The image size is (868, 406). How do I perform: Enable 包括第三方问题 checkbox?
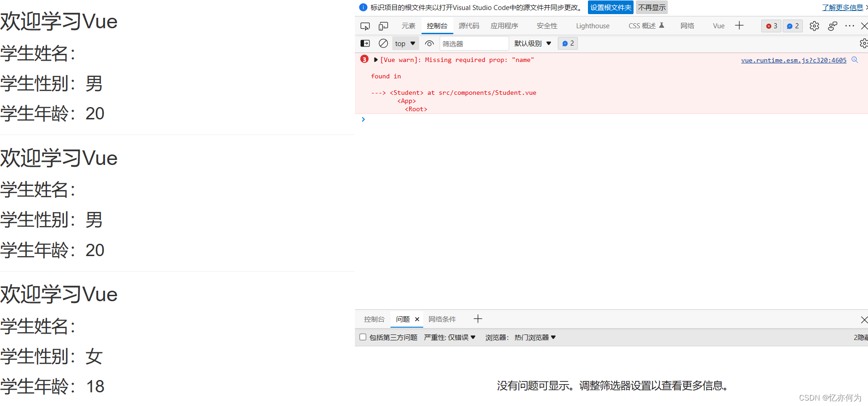coord(363,337)
